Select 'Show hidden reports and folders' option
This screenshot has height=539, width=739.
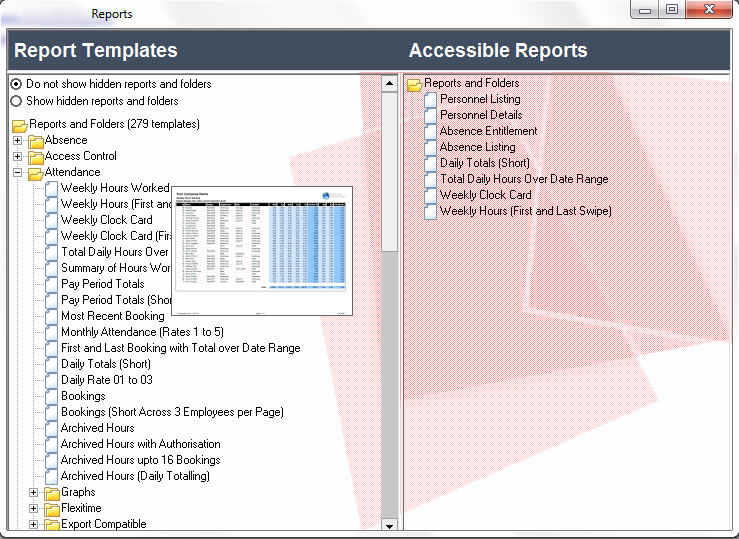(16, 101)
